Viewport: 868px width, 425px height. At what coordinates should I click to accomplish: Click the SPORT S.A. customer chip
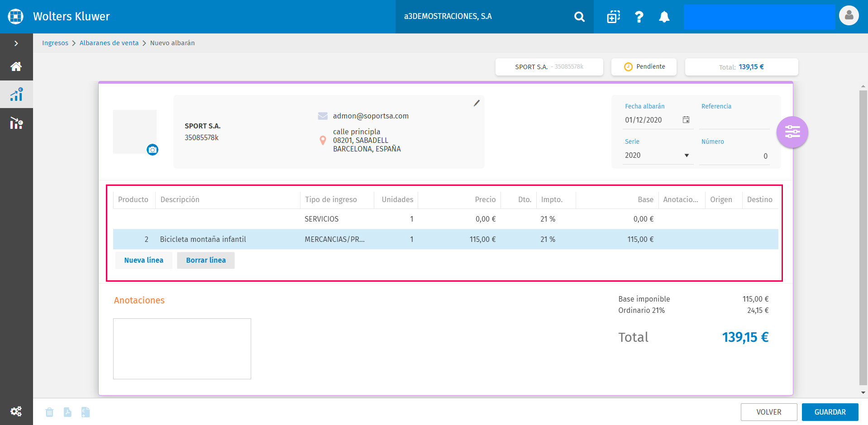coord(549,67)
